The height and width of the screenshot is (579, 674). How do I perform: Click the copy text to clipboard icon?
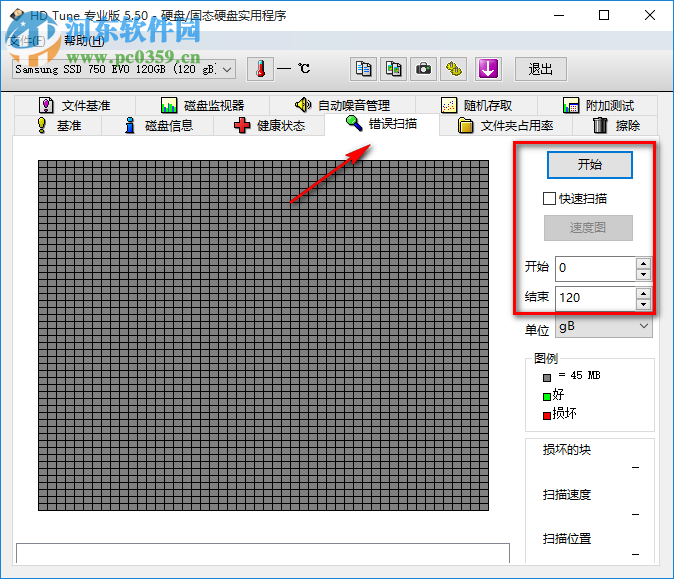point(364,69)
